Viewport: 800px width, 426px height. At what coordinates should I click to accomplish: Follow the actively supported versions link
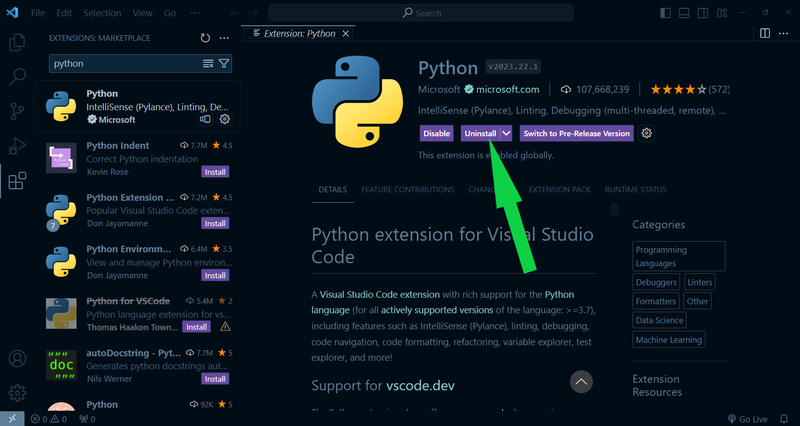tap(437, 310)
